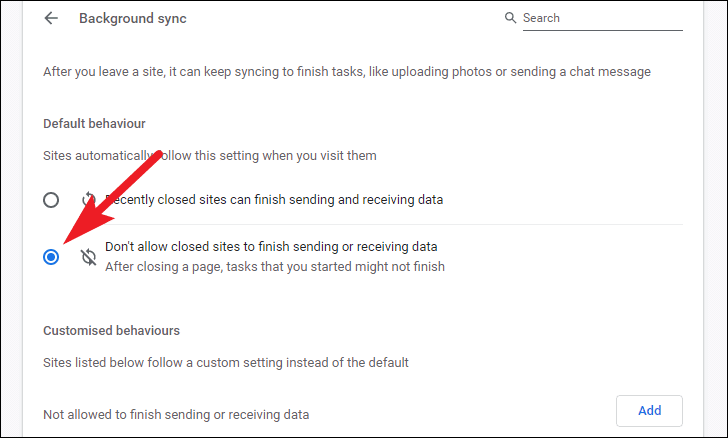Click 'After closing a page' subtext
Viewport: 728px width, 438px height.
[275, 267]
